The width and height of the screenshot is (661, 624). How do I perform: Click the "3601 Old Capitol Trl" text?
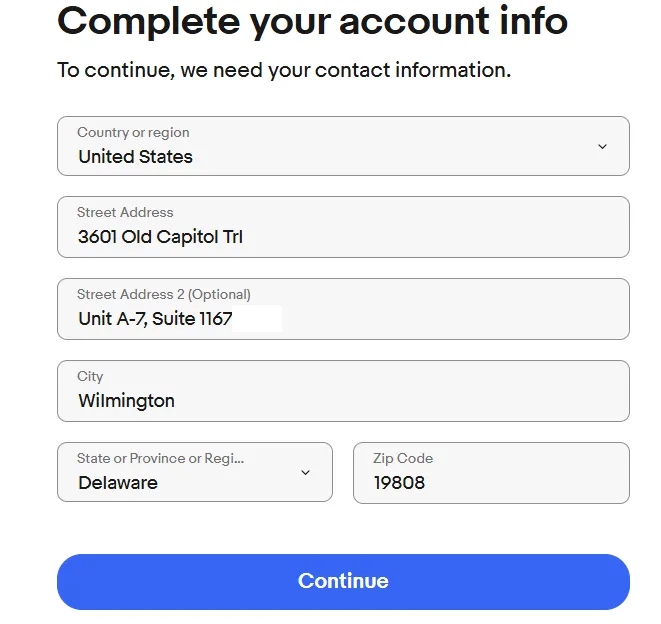(x=161, y=237)
